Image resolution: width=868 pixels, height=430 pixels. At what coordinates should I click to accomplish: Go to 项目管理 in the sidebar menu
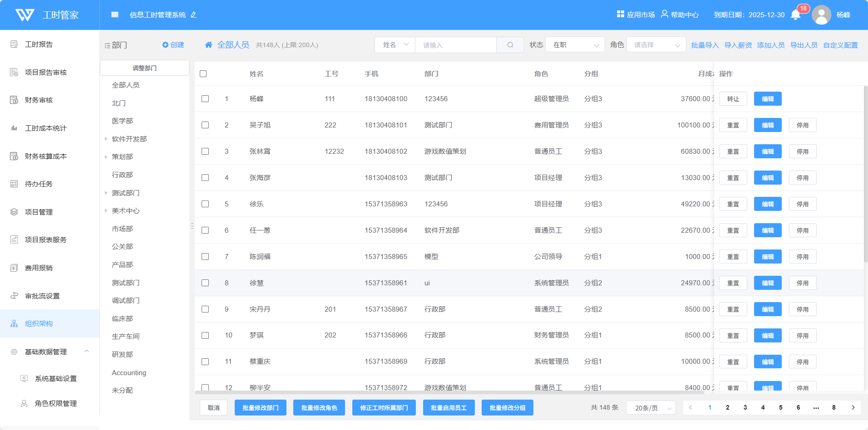click(39, 212)
